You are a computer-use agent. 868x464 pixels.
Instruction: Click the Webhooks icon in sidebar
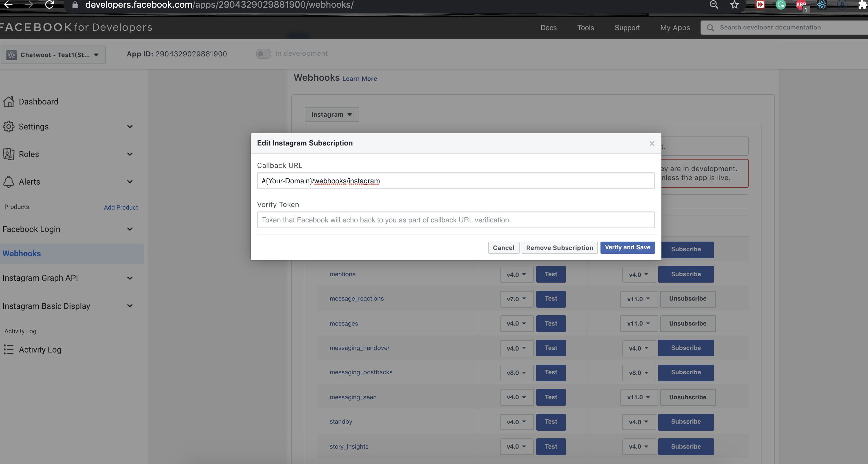click(21, 253)
